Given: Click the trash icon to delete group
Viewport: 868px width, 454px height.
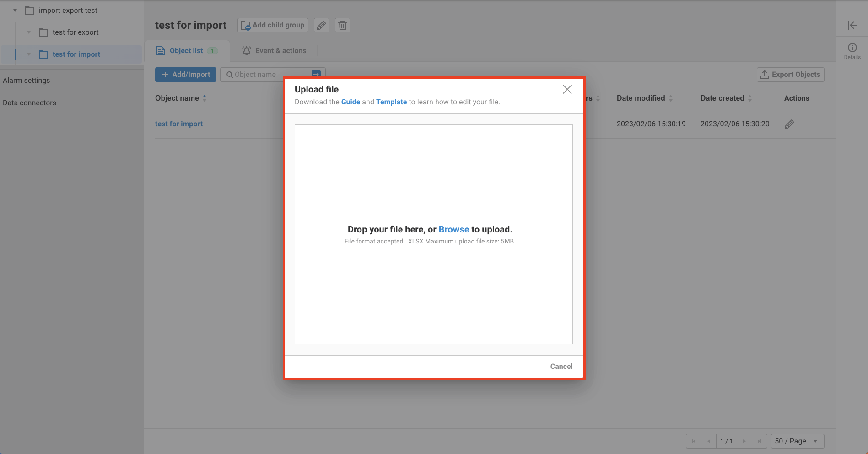Looking at the screenshot, I should tap(343, 25).
